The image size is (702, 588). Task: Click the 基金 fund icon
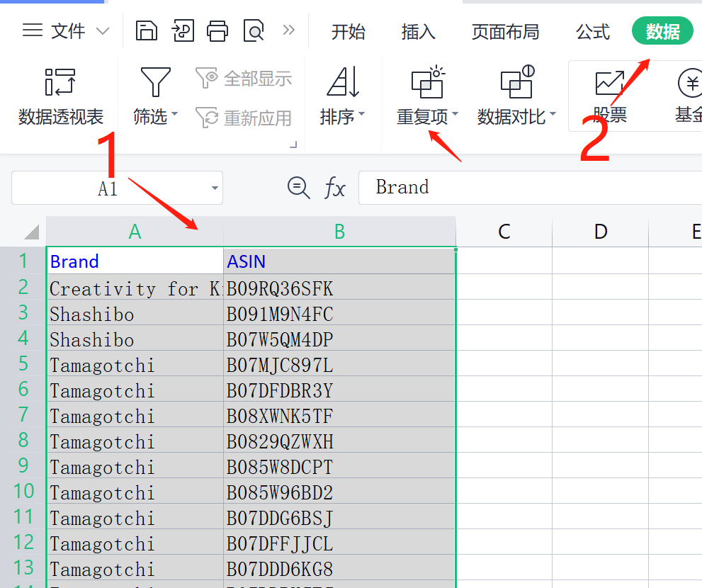(x=690, y=83)
